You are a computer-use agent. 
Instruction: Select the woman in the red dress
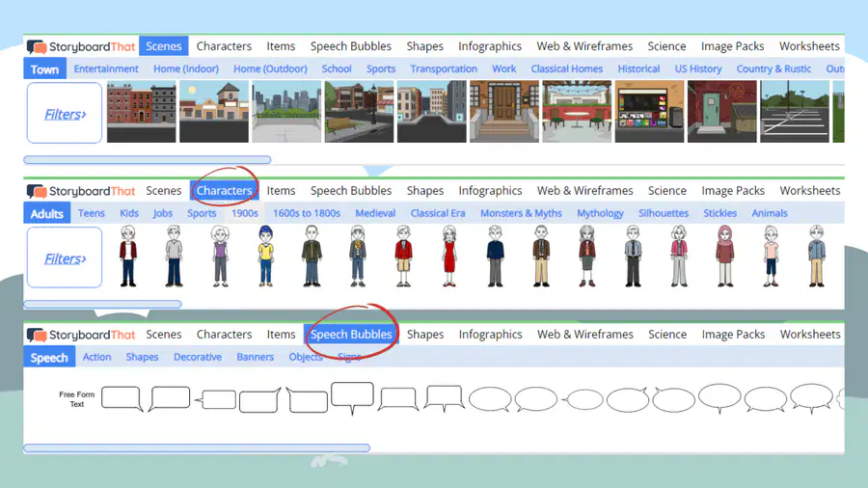pyautogui.click(x=449, y=256)
